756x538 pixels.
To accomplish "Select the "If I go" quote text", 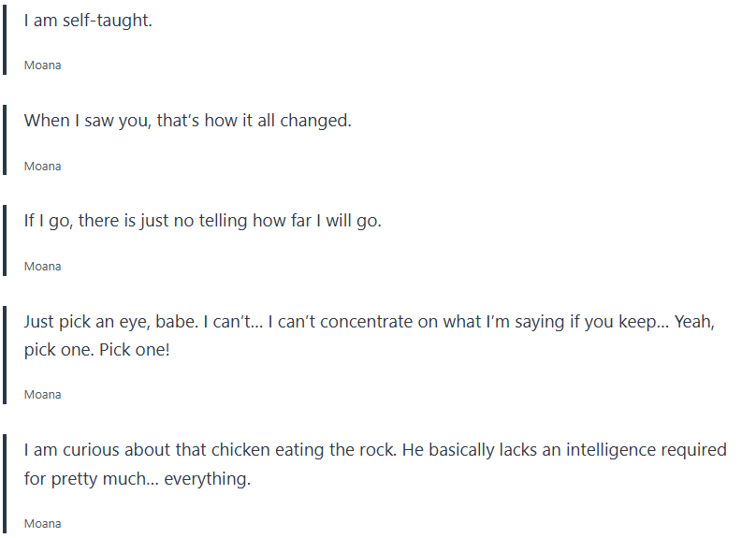I will click(x=202, y=222).
